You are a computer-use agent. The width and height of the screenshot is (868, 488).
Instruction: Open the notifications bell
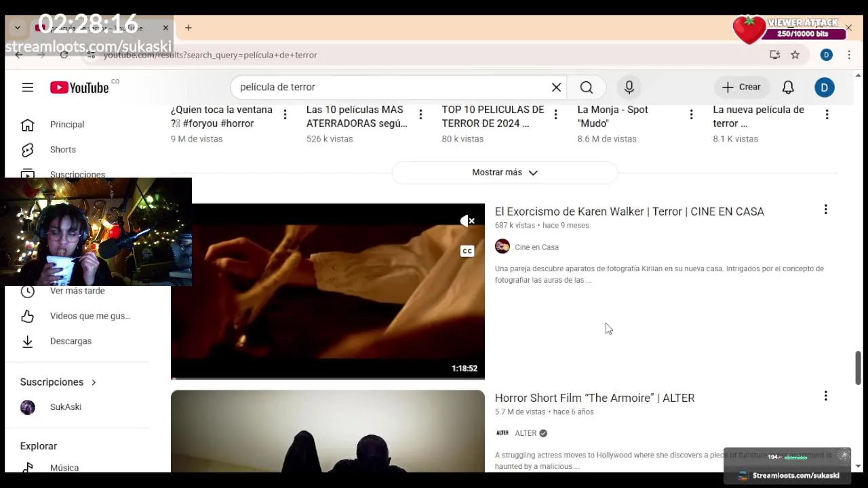tap(788, 87)
